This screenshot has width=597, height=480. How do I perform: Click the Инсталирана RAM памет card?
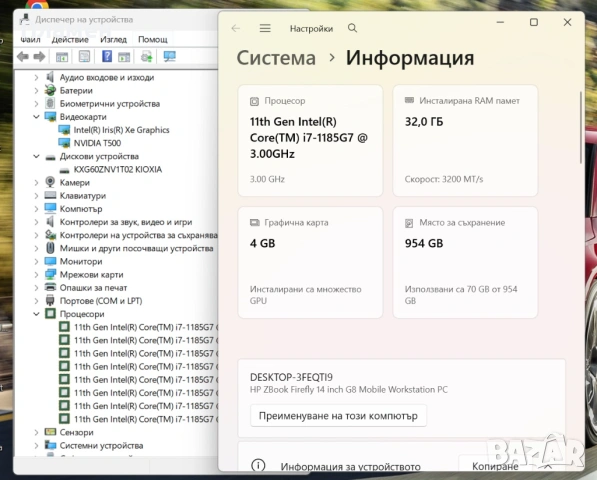point(465,141)
